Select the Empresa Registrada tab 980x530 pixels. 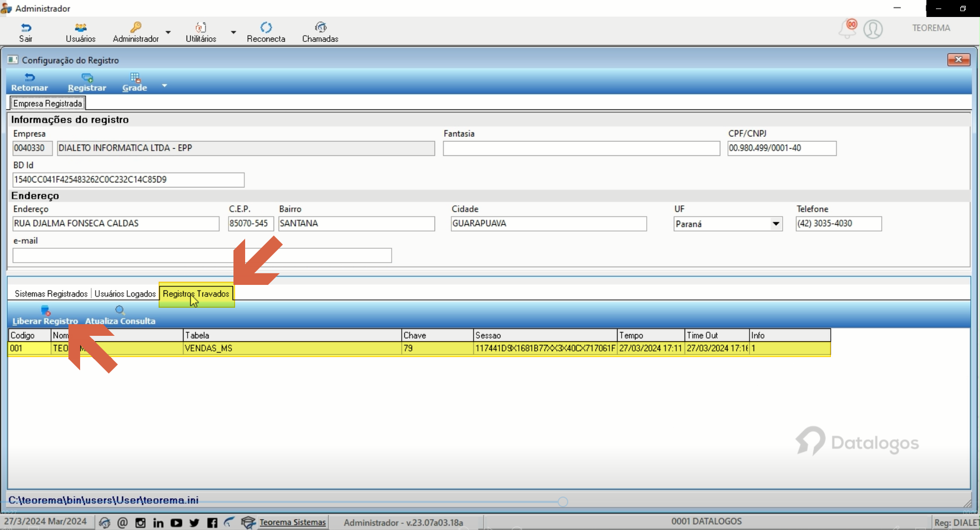(x=48, y=103)
